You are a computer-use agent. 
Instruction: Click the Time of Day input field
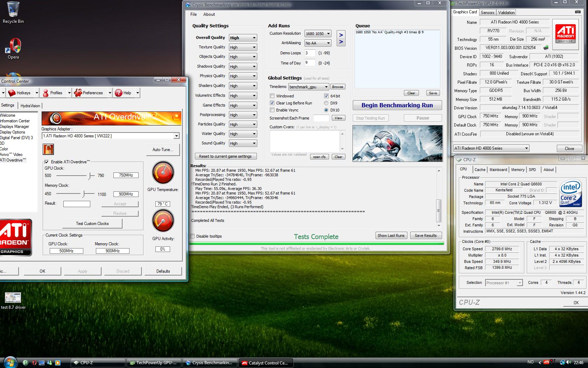point(310,63)
